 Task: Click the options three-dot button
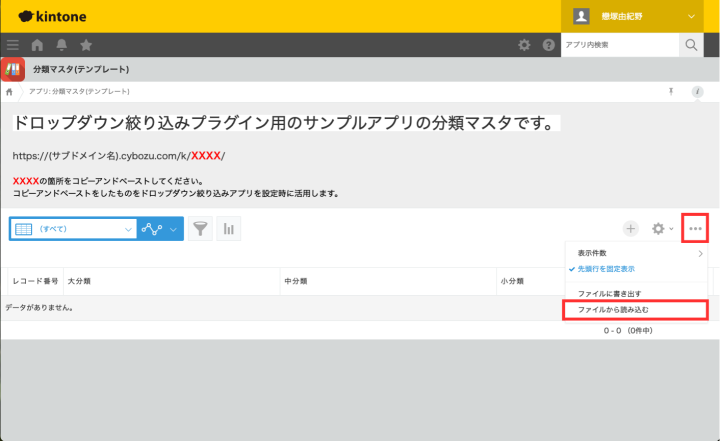click(695, 229)
